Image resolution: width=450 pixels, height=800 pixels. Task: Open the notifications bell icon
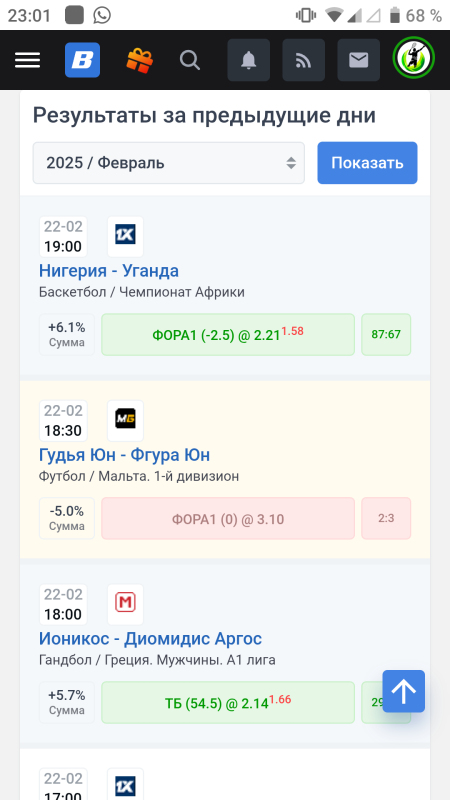(x=248, y=60)
